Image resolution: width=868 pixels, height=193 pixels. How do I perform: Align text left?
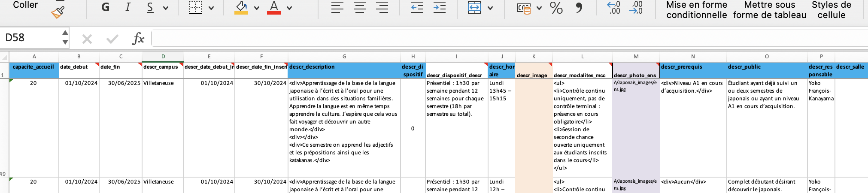337,7
